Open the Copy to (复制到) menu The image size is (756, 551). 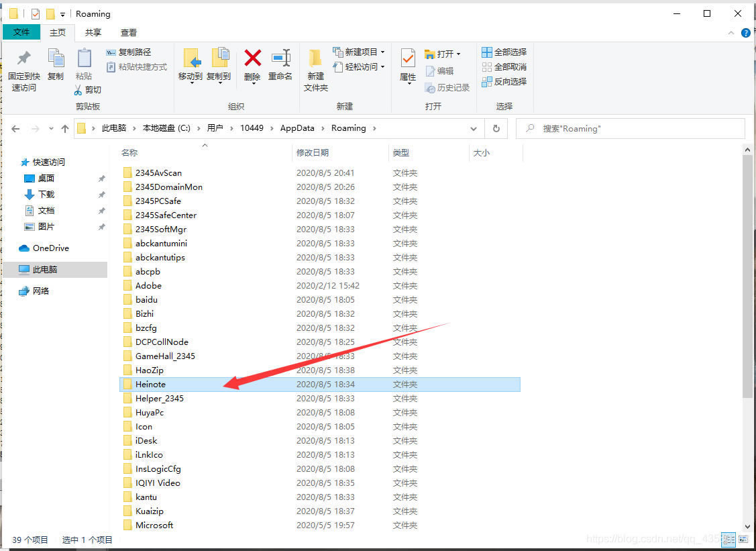tap(219, 66)
